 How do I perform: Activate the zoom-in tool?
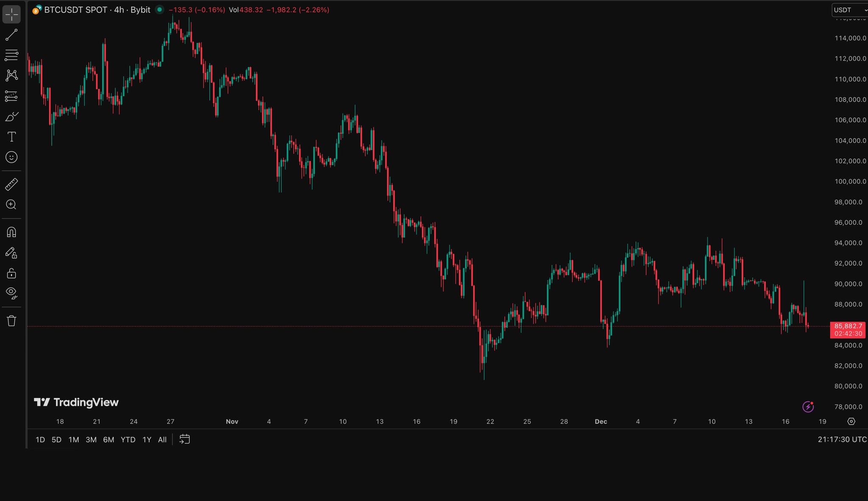11,205
